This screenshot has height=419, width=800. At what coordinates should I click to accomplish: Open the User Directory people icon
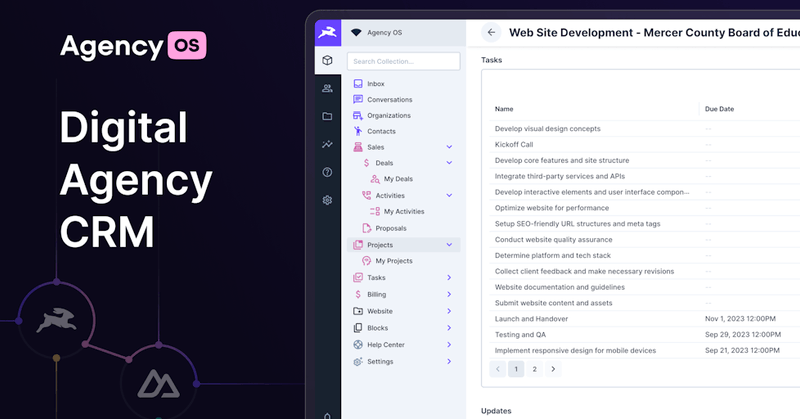[328, 88]
